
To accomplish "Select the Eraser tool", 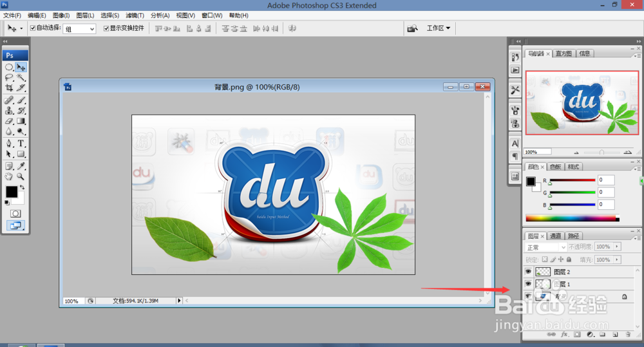I will pyautogui.click(x=9, y=121).
